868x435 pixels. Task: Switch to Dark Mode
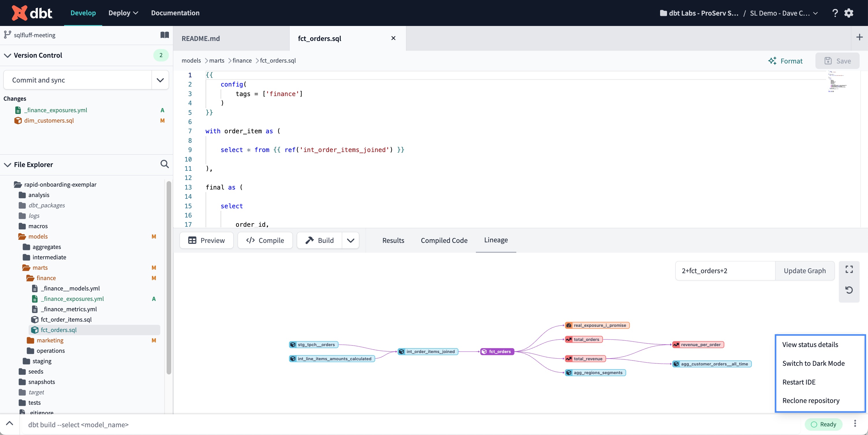point(814,363)
